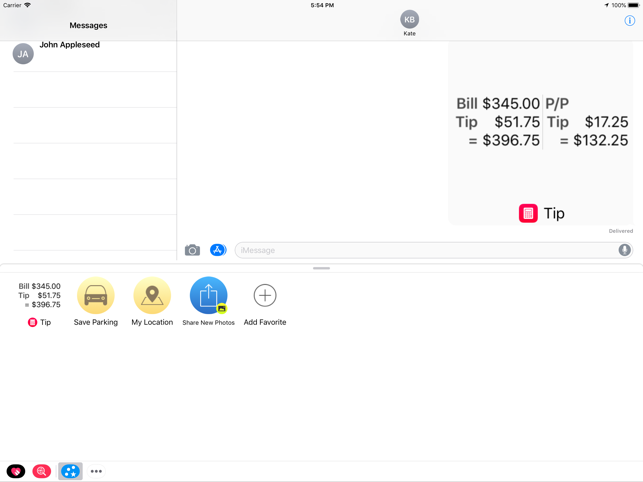Open the camera in Messages
Viewport: 643px width, 482px height.
pos(192,250)
